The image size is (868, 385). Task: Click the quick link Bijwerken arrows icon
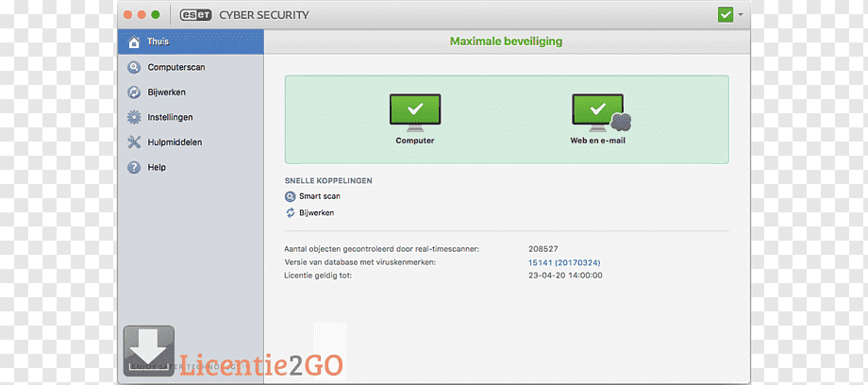[290, 212]
